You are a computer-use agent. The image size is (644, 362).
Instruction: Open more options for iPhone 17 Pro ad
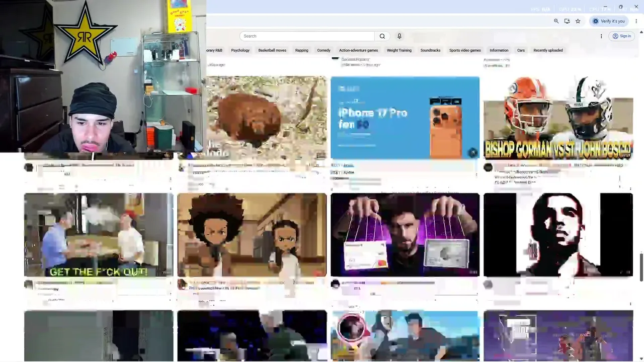(x=476, y=174)
